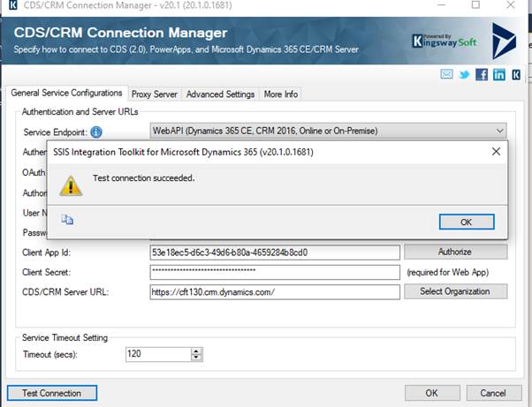Decrease timeout with the down arrow

tap(196, 358)
